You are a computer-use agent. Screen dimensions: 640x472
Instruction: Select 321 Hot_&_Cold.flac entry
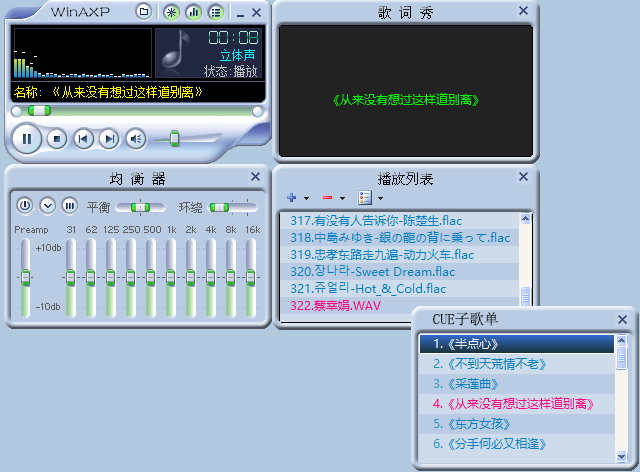tap(400, 289)
